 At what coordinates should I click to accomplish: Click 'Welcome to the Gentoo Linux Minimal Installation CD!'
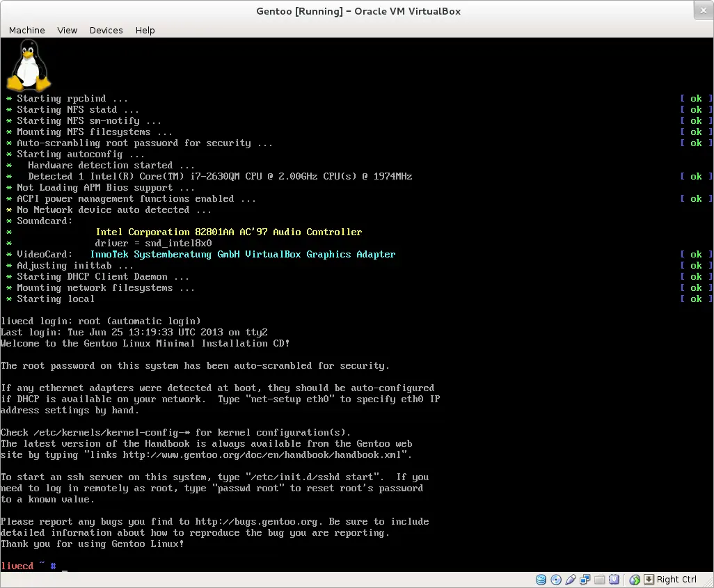tap(145, 344)
